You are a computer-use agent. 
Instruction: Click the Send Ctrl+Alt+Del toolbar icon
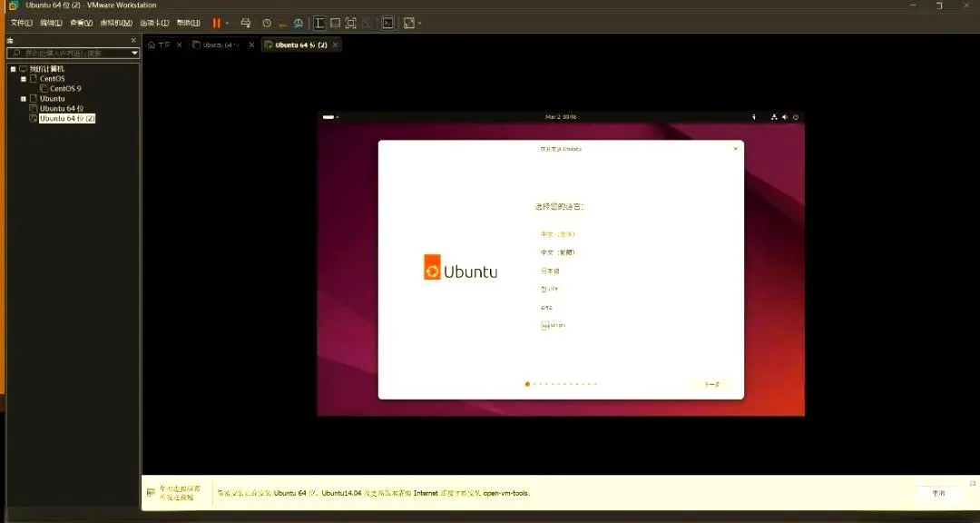click(x=246, y=23)
